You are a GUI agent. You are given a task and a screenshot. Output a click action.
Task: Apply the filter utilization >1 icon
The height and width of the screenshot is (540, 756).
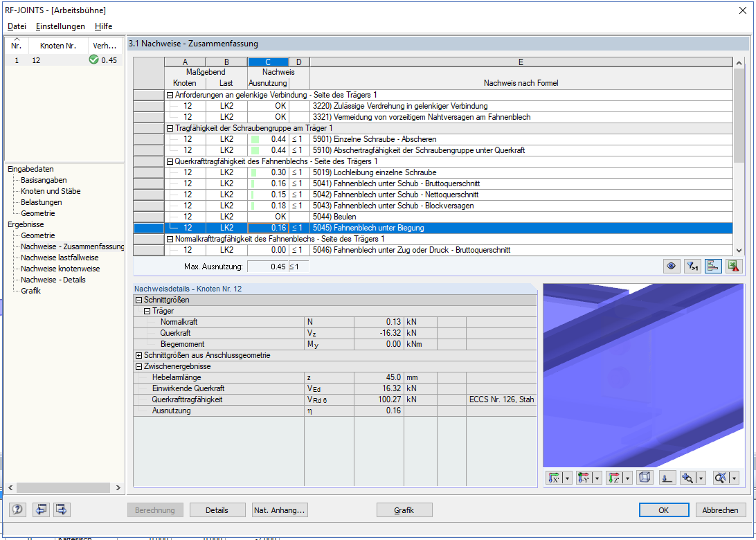[692, 266]
